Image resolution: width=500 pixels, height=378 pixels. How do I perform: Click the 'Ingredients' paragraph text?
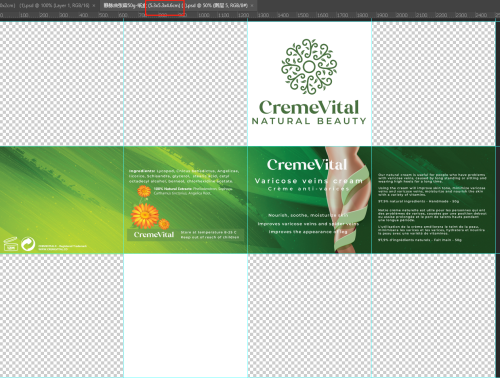click(184, 176)
